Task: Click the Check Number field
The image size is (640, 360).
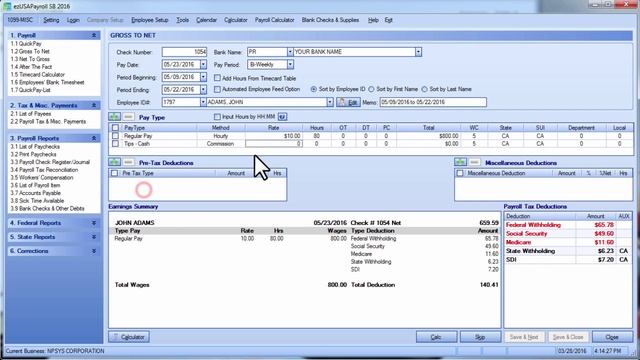Action: (184, 52)
